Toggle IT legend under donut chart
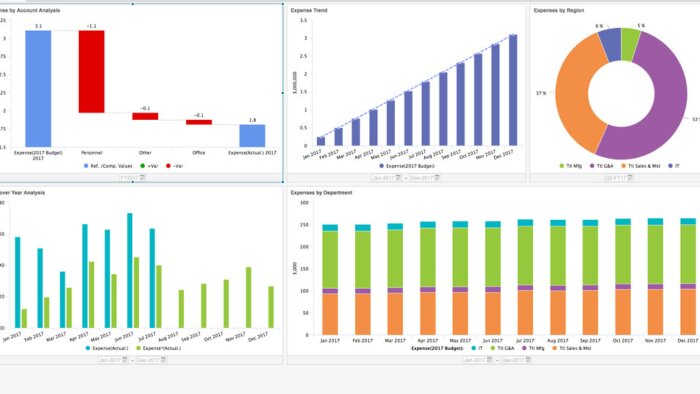The height and width of the screenshot is (394, 700). click(x=674, y=166)
